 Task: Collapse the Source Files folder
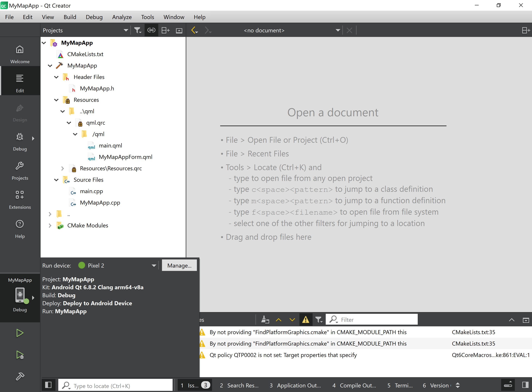(x=56, y=180)
